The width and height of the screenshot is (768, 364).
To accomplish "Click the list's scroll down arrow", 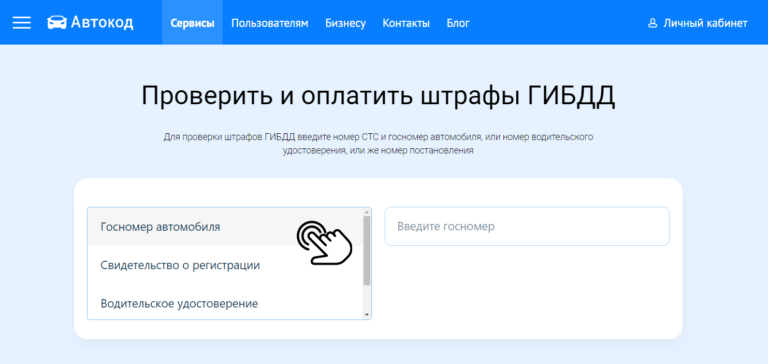I will (x=367, y=315).
